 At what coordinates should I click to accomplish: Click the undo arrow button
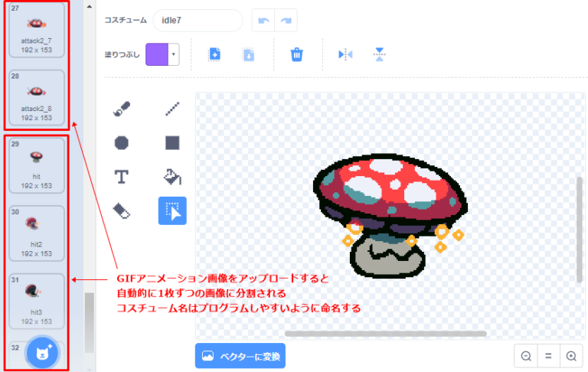[x=263, y=20]
